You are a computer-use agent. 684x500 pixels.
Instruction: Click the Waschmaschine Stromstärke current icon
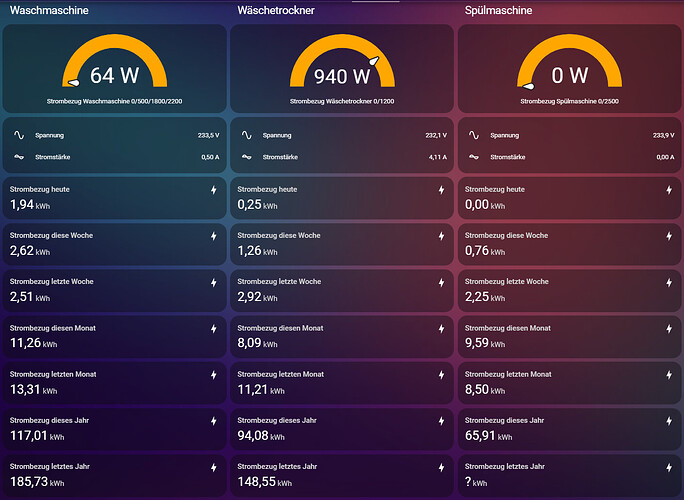(x=19, y=157)
